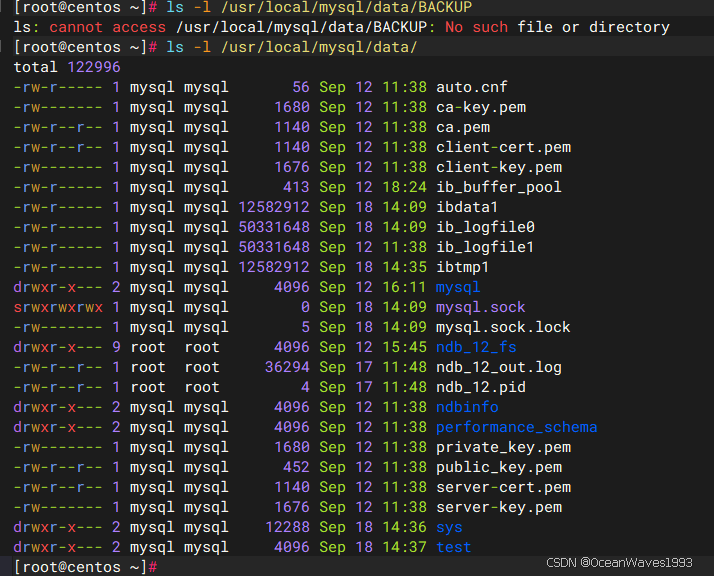The width and height of the screenshot is (714, 576).
Task: Select the server-key.pem file name
Action: click(x=499, y=507)
